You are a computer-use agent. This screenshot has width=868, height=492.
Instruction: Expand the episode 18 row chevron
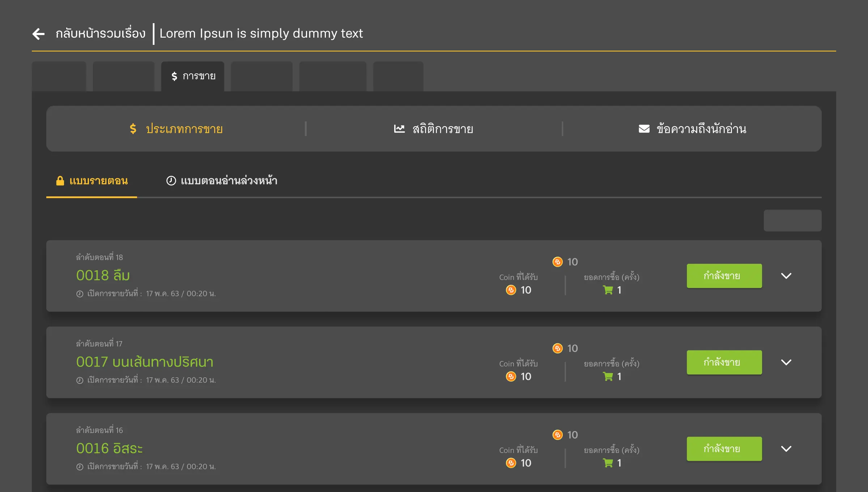click(786, 276)
